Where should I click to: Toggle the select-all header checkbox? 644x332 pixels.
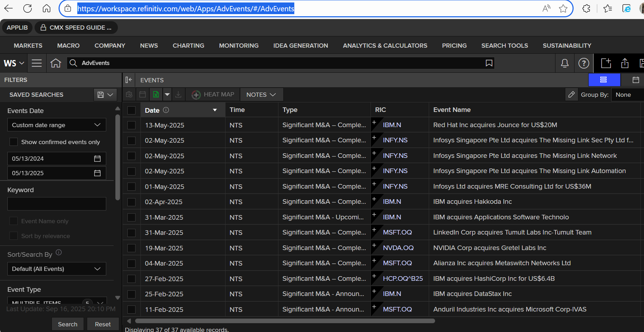click(x=131, y=110)
